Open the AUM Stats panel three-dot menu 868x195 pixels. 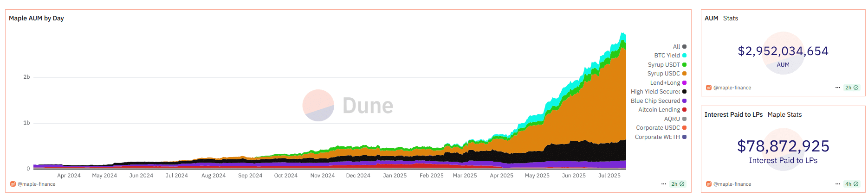click(838, 88)
